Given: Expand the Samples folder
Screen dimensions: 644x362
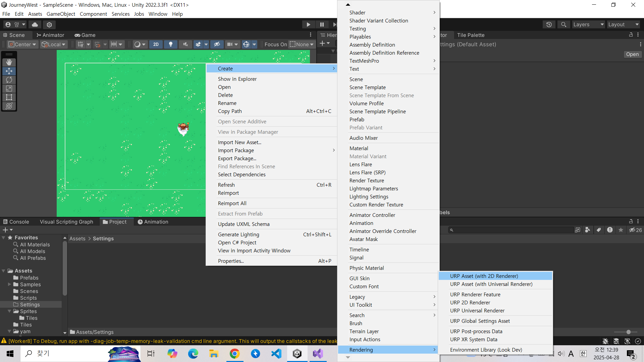Looking at the screenshot, I should (9, 284).
